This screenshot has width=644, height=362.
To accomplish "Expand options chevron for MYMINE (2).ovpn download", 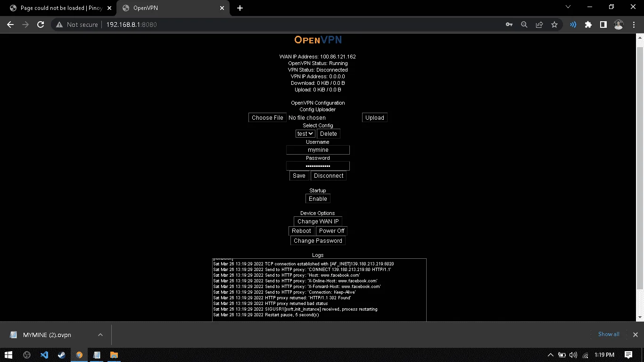I will 100,335.
